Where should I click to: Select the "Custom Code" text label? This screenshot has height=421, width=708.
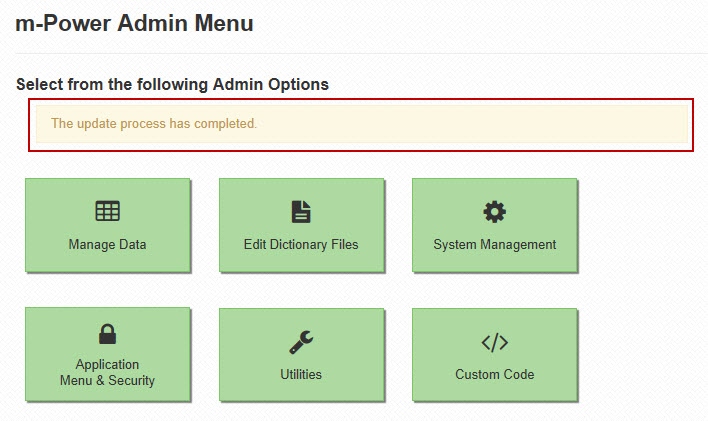click(494, 374)
